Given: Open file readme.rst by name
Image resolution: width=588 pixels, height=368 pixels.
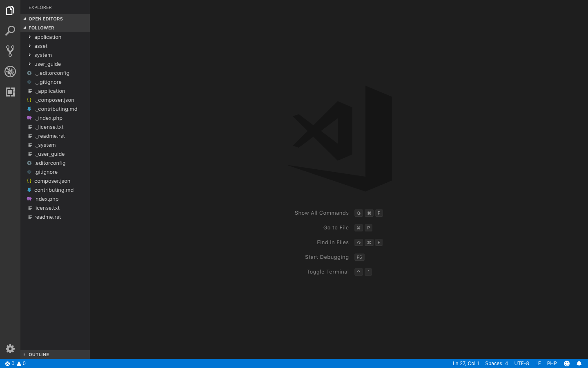Looking at the screenshot, I should (x=48, y=217).
